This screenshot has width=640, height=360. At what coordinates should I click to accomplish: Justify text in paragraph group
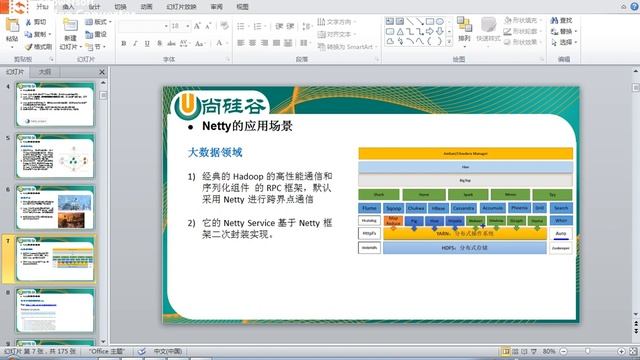click(276, 43)
